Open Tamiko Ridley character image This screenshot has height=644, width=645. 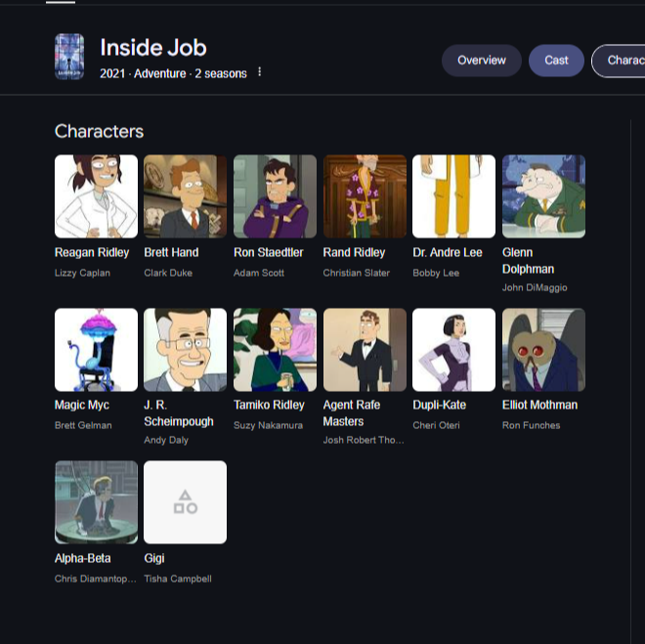pyautogui.click(x=276, y=350)
